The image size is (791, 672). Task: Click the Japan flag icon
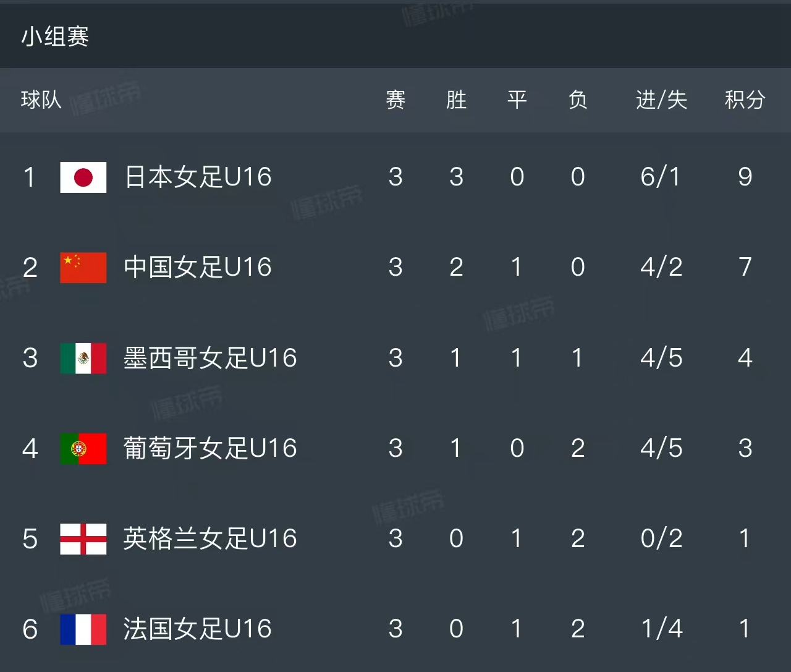point(83,177)
